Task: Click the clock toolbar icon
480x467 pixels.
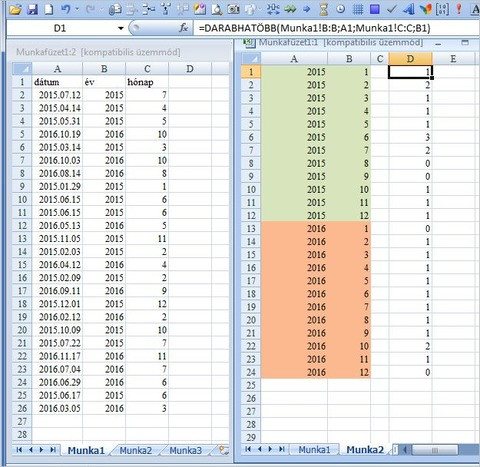Action: point(340,9)
